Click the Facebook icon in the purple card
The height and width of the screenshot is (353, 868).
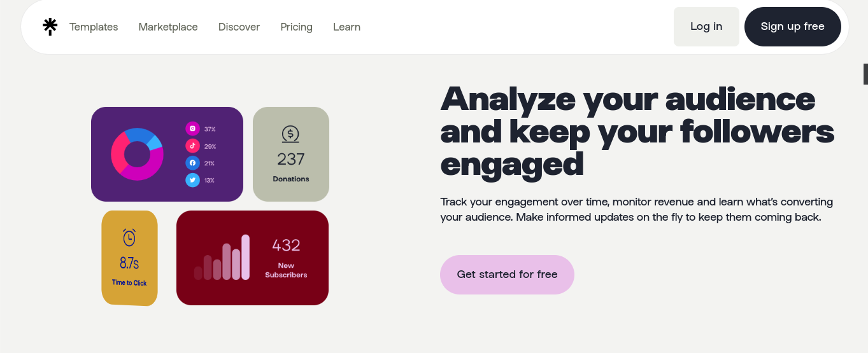click(192, 163)
